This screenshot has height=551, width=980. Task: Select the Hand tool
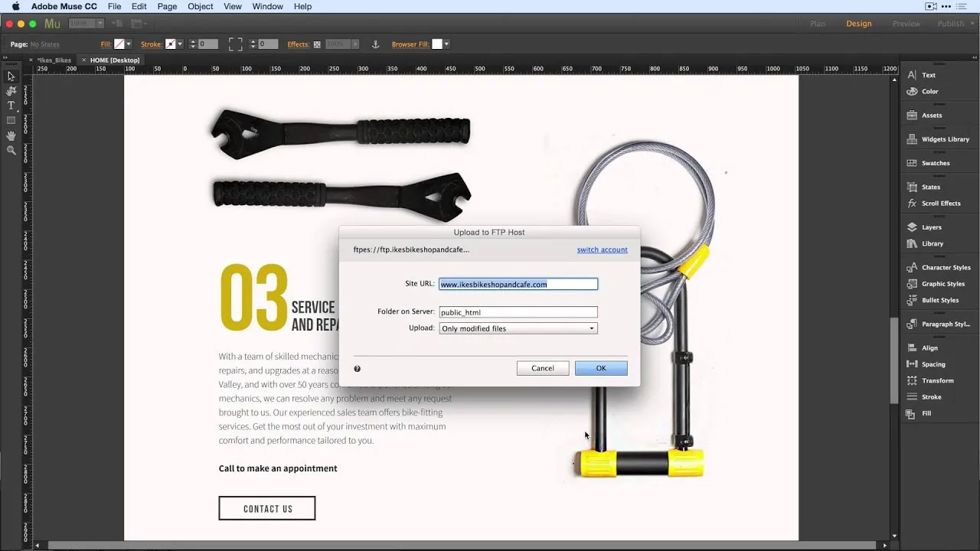click(11, 135)
